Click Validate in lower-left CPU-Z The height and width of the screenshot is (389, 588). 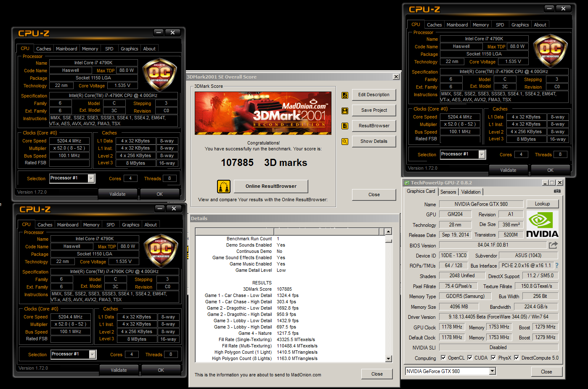pos(119,370)
